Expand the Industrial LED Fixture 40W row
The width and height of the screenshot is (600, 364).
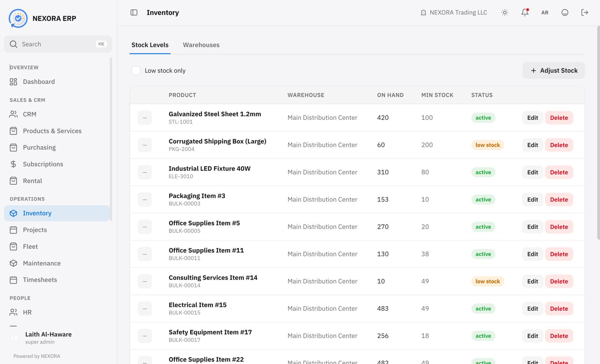[145, 172]
